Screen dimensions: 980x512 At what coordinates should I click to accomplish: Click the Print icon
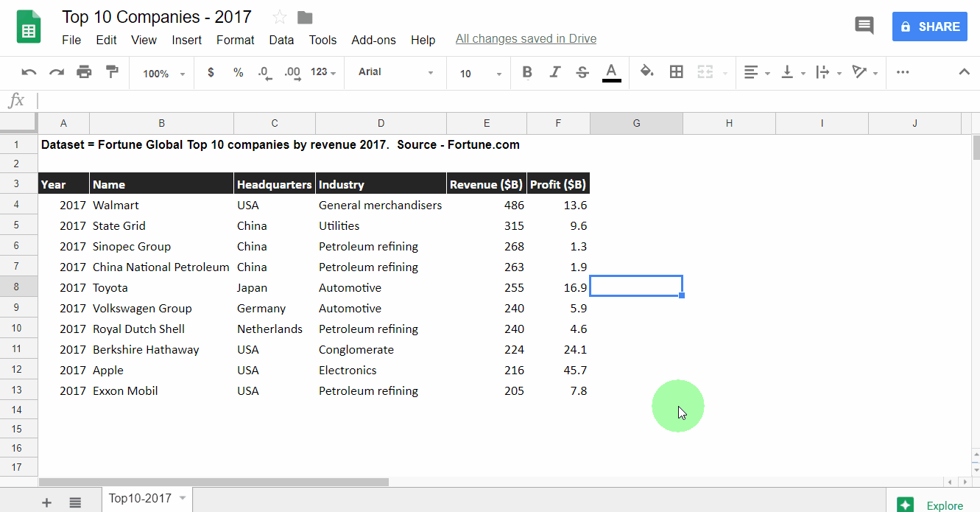85,72
